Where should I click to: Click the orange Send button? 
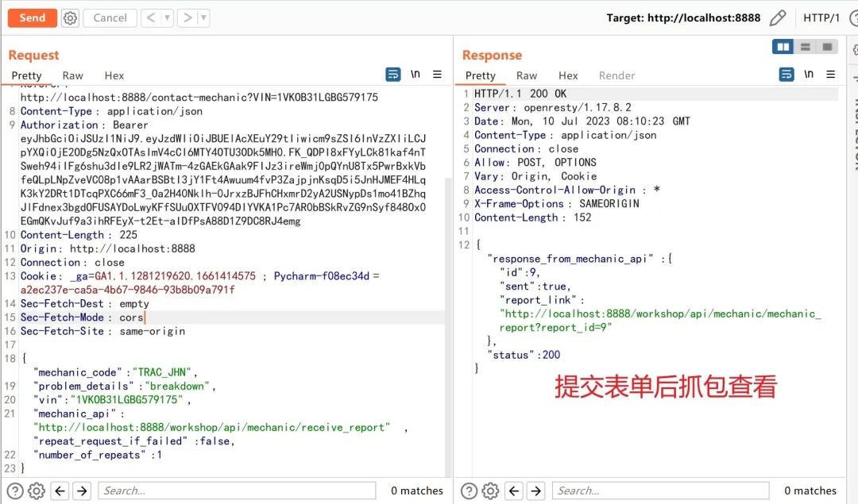[x=33, y=18]
